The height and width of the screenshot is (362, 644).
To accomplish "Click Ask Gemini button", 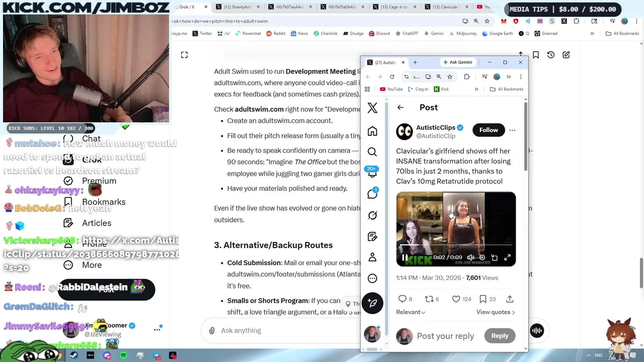I will pyautogui.click(x=457, y=62).
